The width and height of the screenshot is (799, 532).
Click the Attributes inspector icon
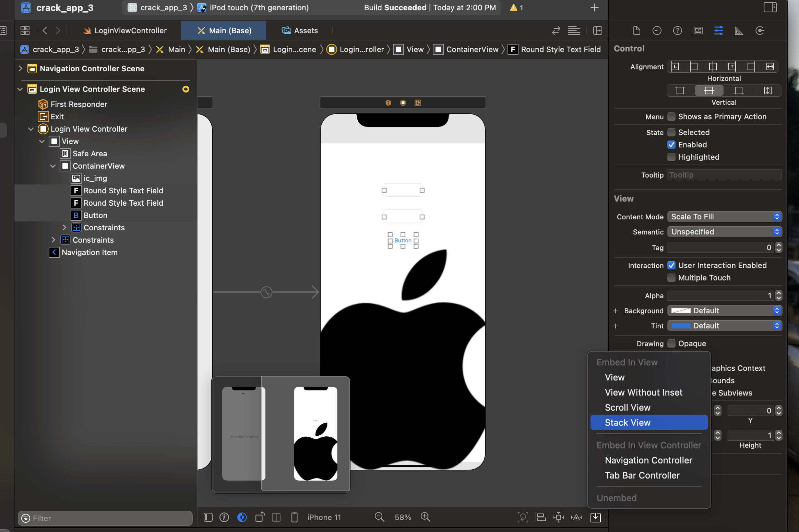718,30
